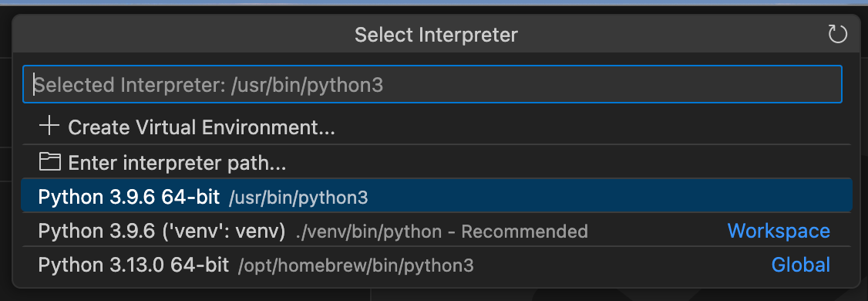The image size is (868, 301).
Task: Select Python 3.13.0 64-bit interpreter
Action: point(436,265)
